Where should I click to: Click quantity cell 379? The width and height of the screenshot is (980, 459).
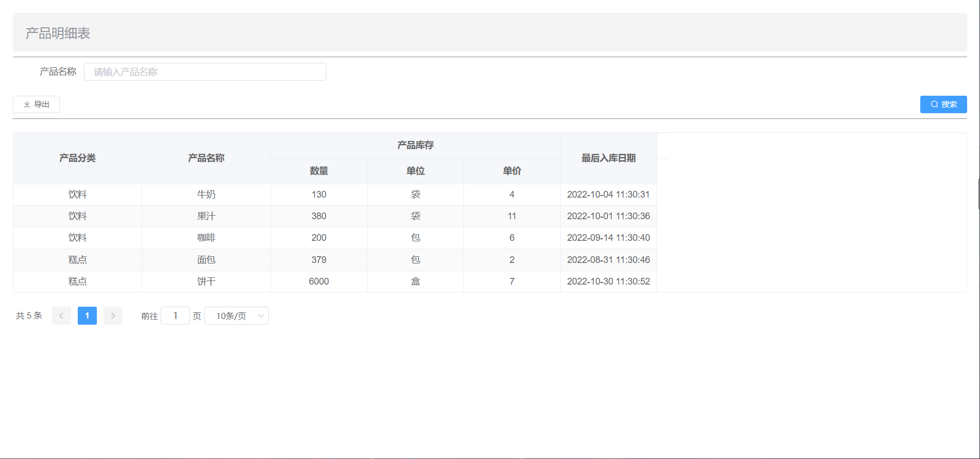319,260
